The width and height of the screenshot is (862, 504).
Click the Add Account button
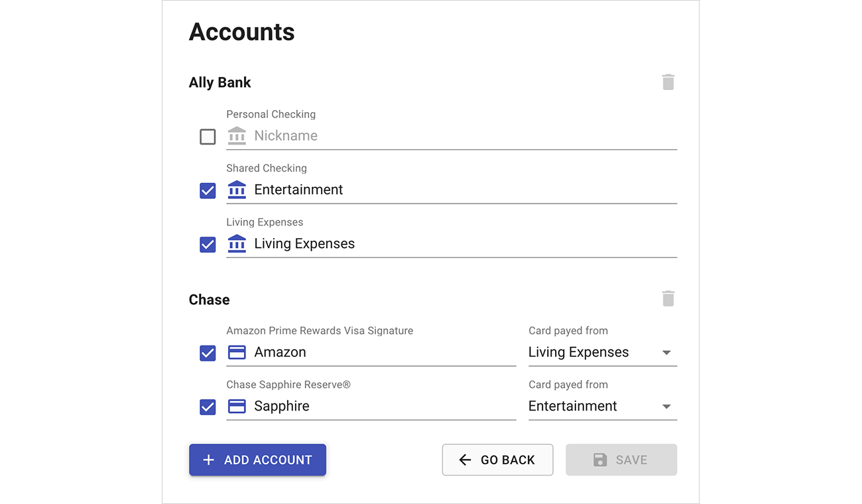(x=257, y=460)
